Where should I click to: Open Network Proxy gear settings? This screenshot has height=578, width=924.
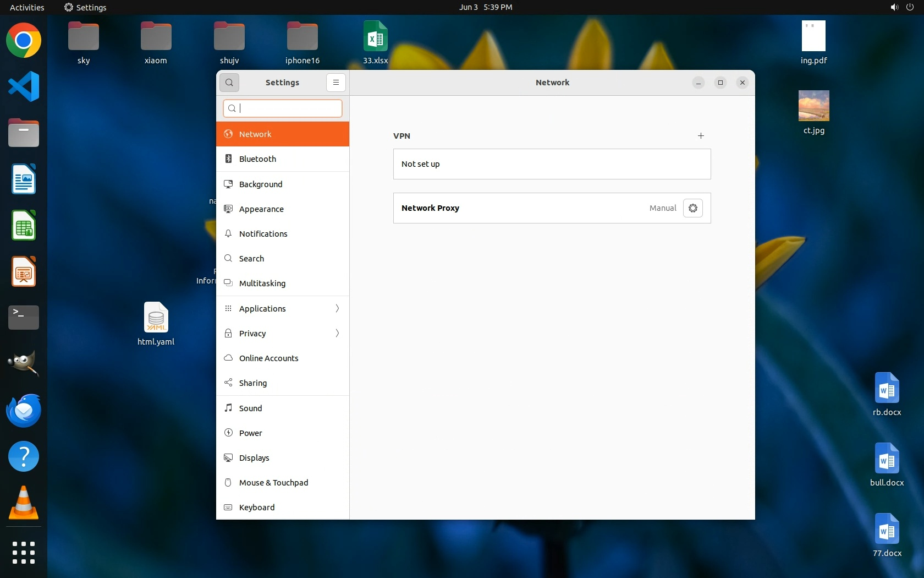tap(692, 208)
